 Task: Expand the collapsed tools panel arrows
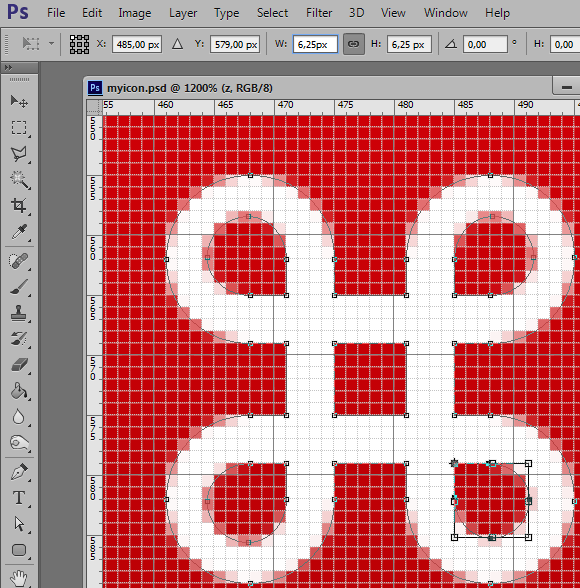[9, 68]
